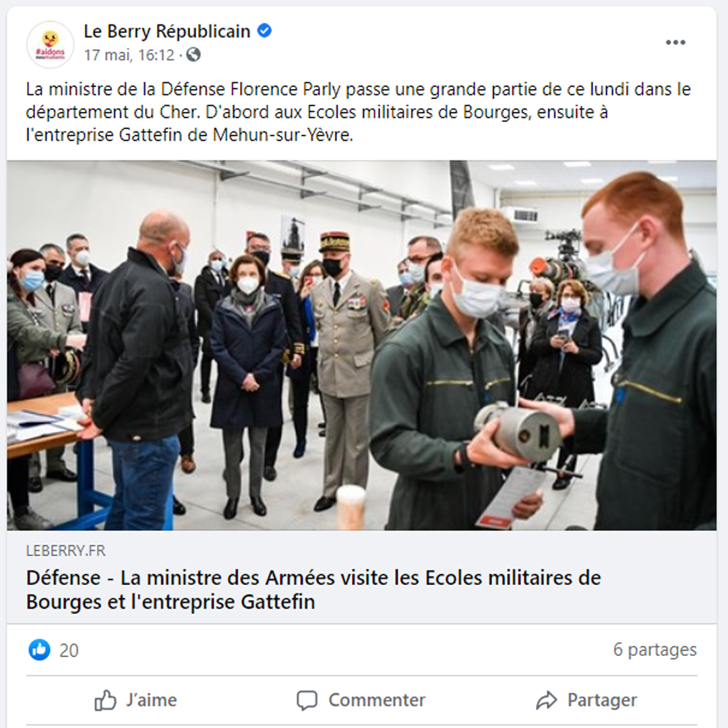Click the public globe privacy icon
Viewport: 728px width, 728px height.
tap(193, 55)
